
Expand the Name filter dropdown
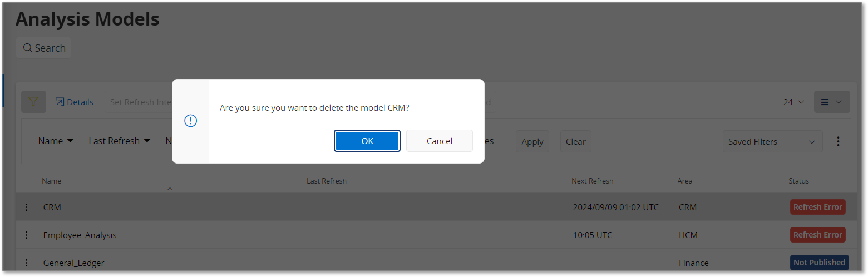[x=56, y=141]
